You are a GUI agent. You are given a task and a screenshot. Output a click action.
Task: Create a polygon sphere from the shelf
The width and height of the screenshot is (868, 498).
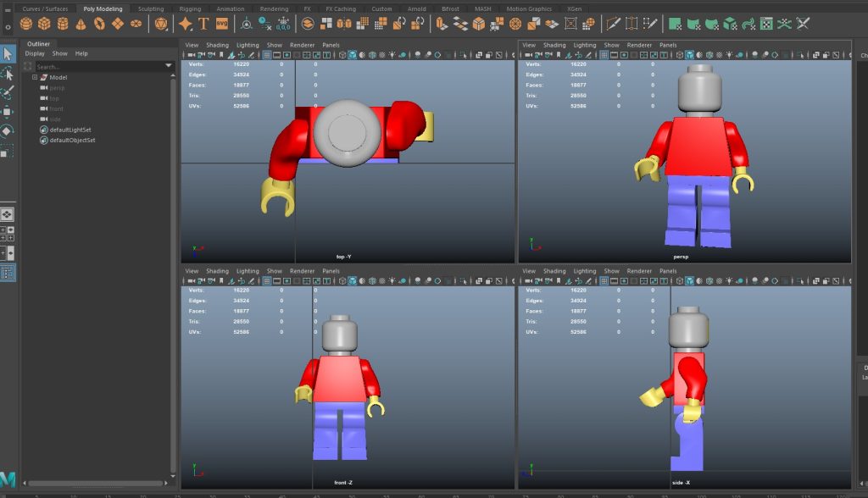26,24
